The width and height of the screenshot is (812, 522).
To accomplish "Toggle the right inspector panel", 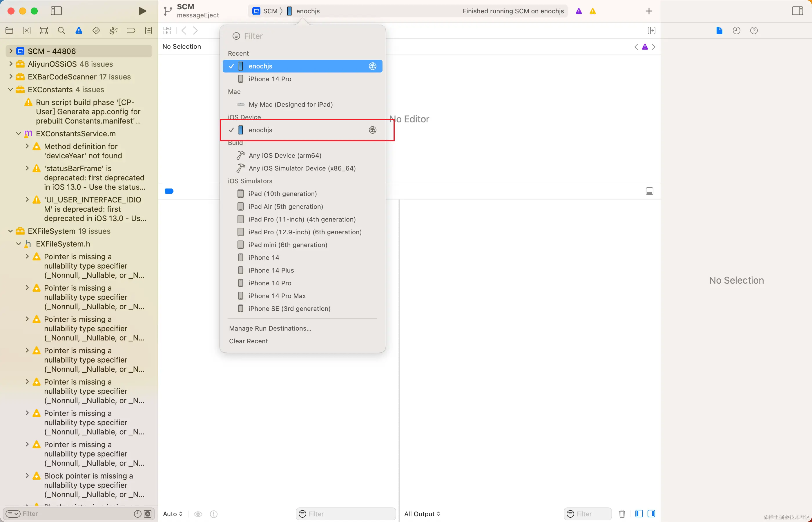I will pyautogui.click(x=797, y=11).
